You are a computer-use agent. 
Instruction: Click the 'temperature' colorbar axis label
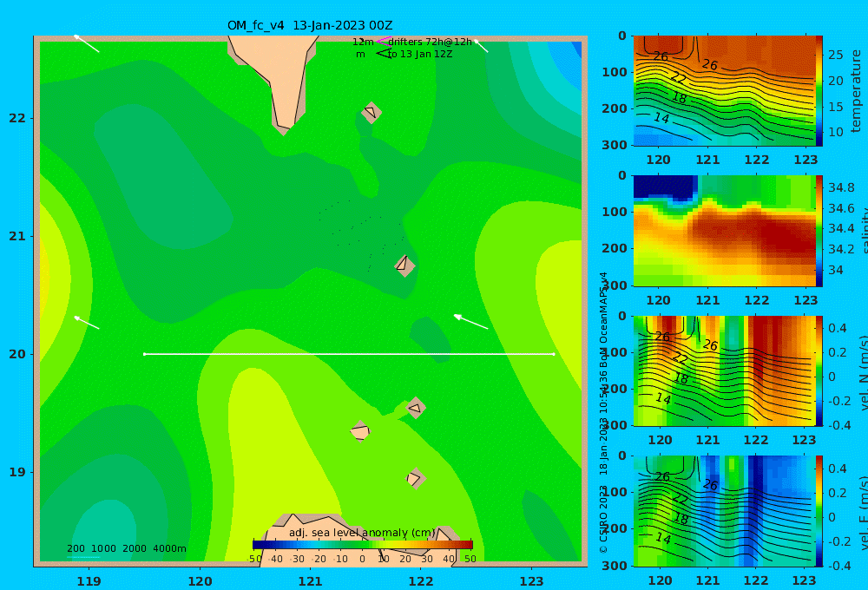tap(856, 91)
